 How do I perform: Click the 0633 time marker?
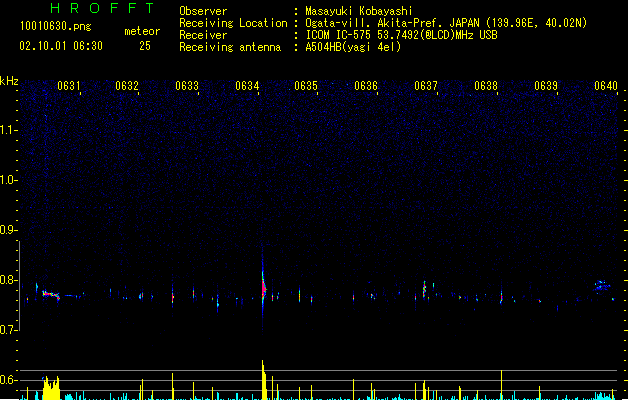[x=187, y=86]
